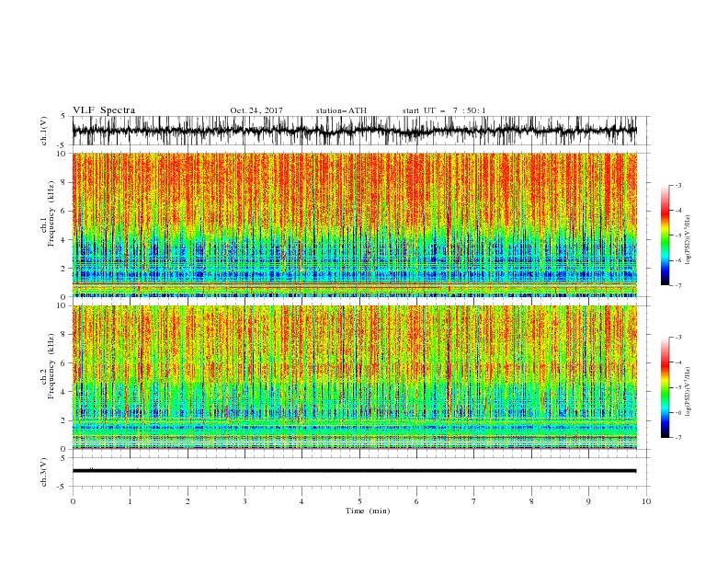Click the "VLF Spectra" title text

point(104,110)
